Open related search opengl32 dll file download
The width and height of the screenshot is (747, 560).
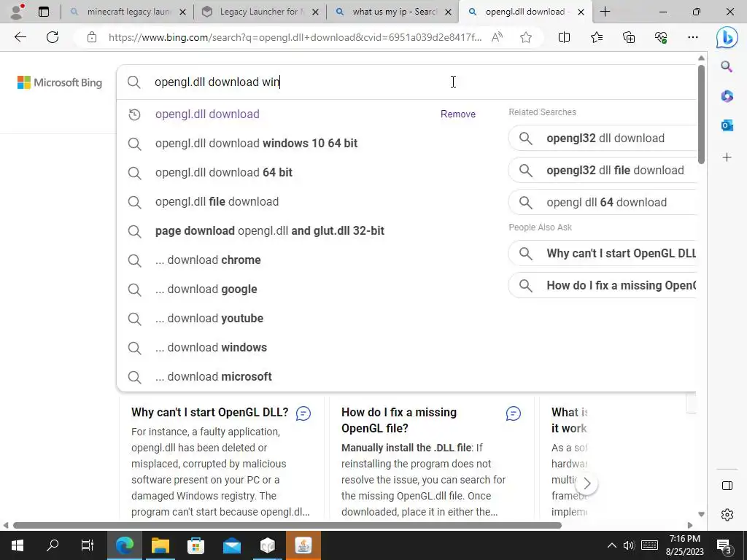(602, 171)
